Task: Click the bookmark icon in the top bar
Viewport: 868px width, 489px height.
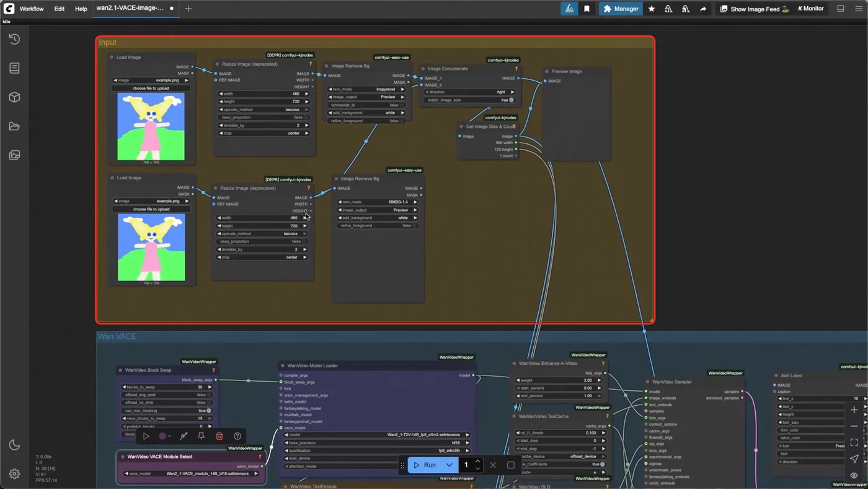Action: coord(587,9)
